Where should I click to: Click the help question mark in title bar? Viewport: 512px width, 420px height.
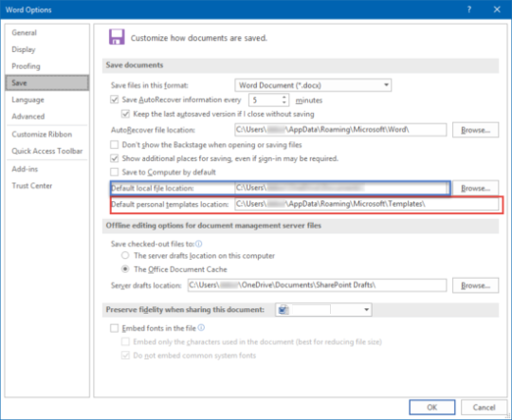click(x=469, y=9)
